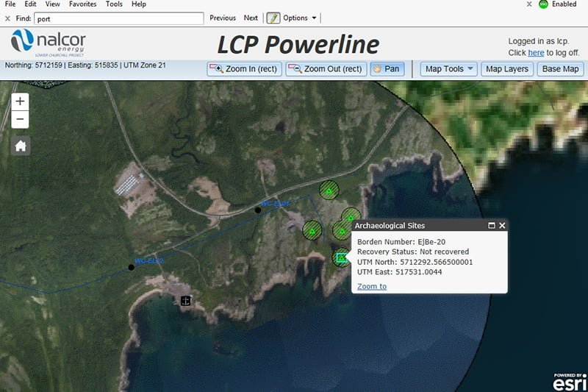Open the Favorites menu
588x392 pixels.
[x=82, y=4]
